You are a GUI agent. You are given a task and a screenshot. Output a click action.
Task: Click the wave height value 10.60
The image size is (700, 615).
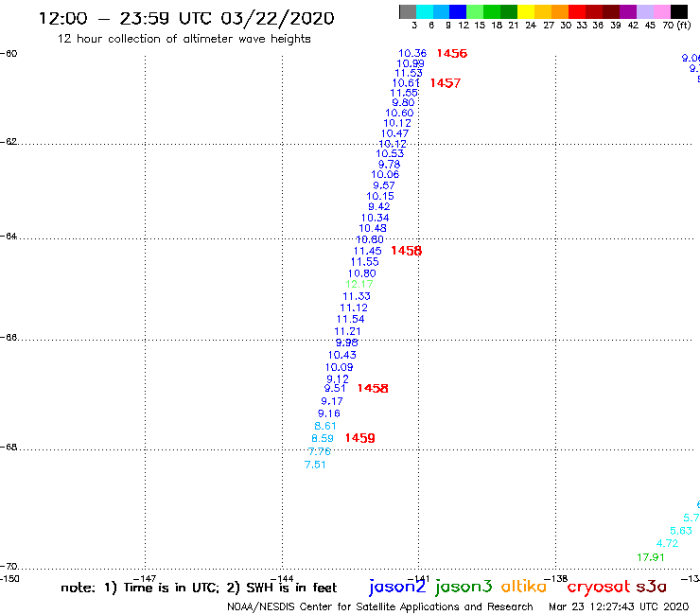[399, 114]
